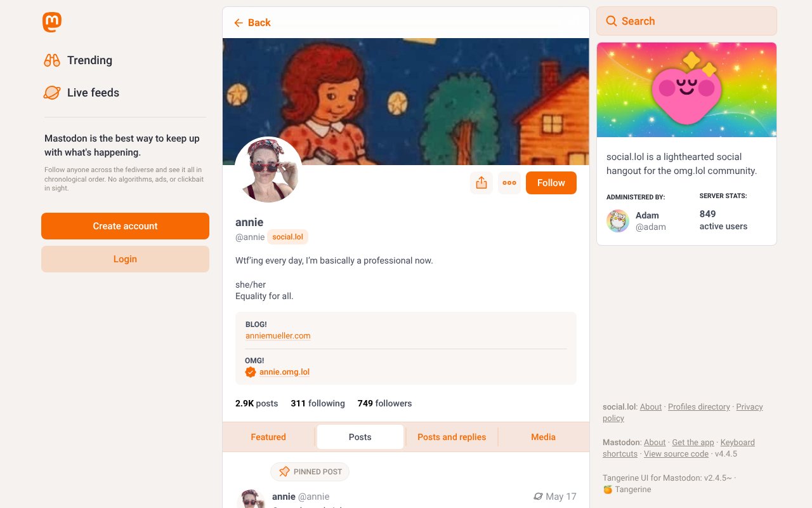Click the search magnifier icon
Image resolution: width=812 pixels, height=508 pixels.
(x=612, y=21)
